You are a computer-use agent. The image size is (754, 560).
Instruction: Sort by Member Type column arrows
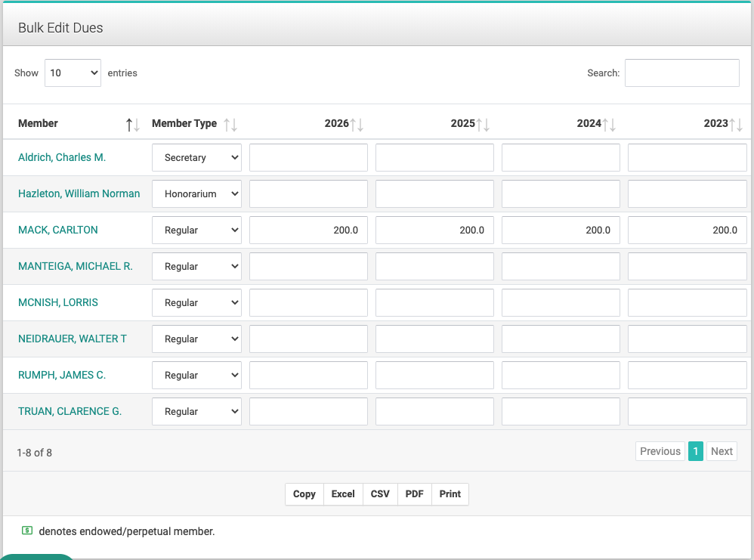230,125
